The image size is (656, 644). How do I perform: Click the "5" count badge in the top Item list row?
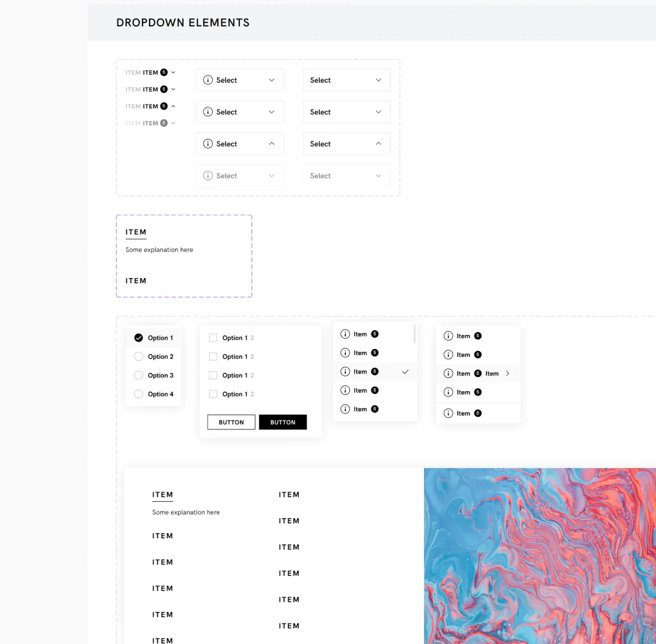375,334
